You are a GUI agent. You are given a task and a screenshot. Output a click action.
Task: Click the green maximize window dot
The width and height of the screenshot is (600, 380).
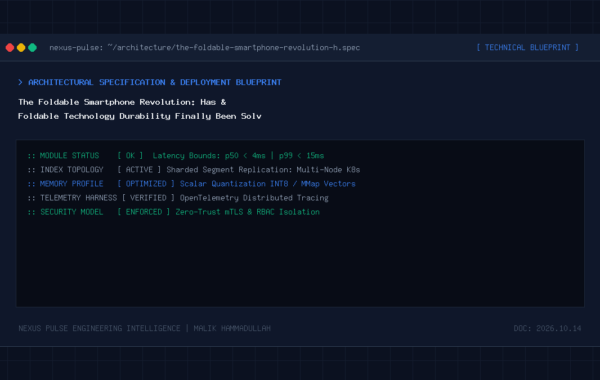[x=33, y=47]
